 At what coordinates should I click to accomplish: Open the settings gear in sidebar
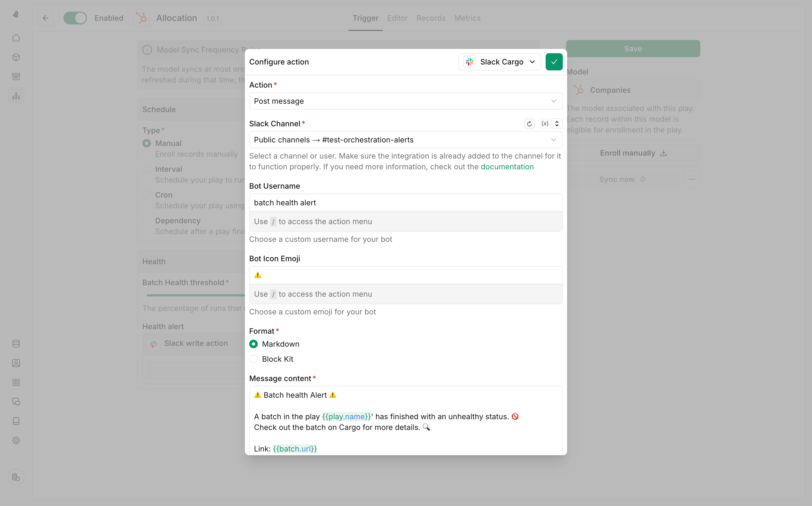pyautogui.click(x=16, y=440)
